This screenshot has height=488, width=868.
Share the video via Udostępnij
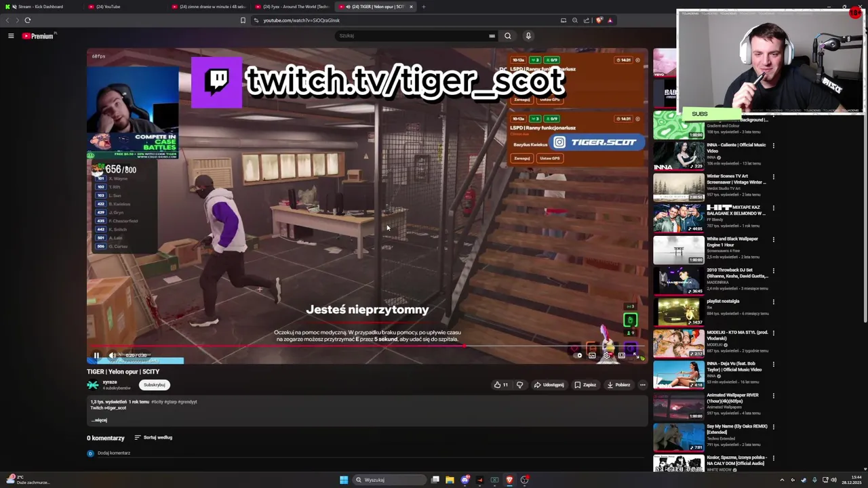point(549,385)
